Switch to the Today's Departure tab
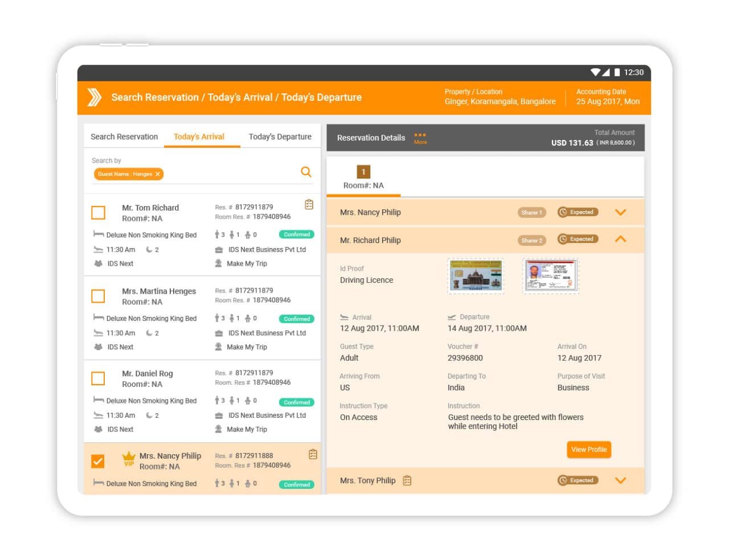The height and width of the screenshot is (560, 729). 280,137
